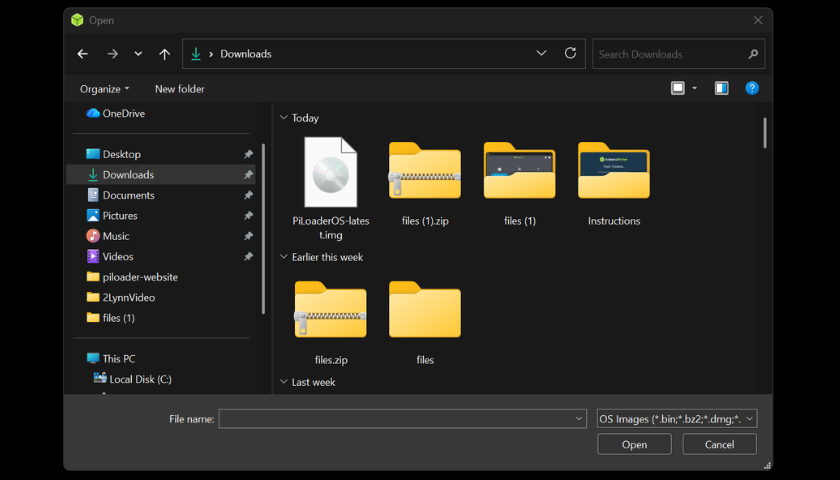Select OneDrive in the sidebar
This screenshot has height=480, width=840.
pos(116,113)
